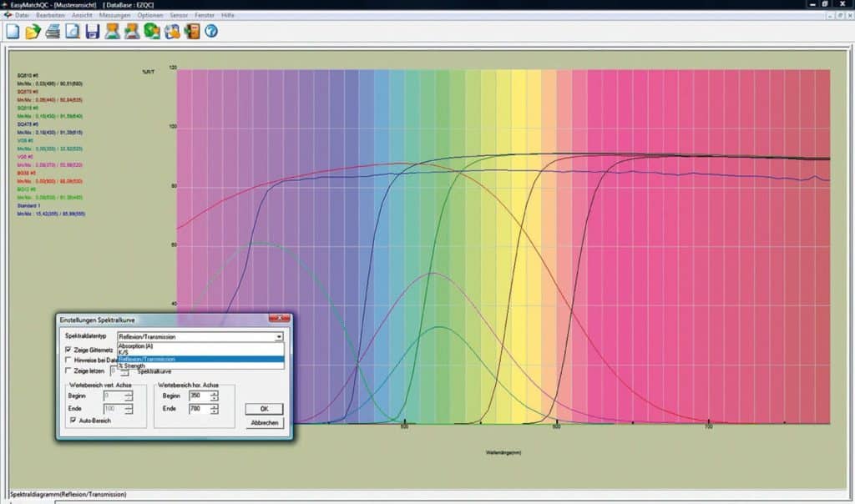855x504 pixels.
Task: Click the horizontal axis Beginn spinner arrows
Action: (215, 396)
